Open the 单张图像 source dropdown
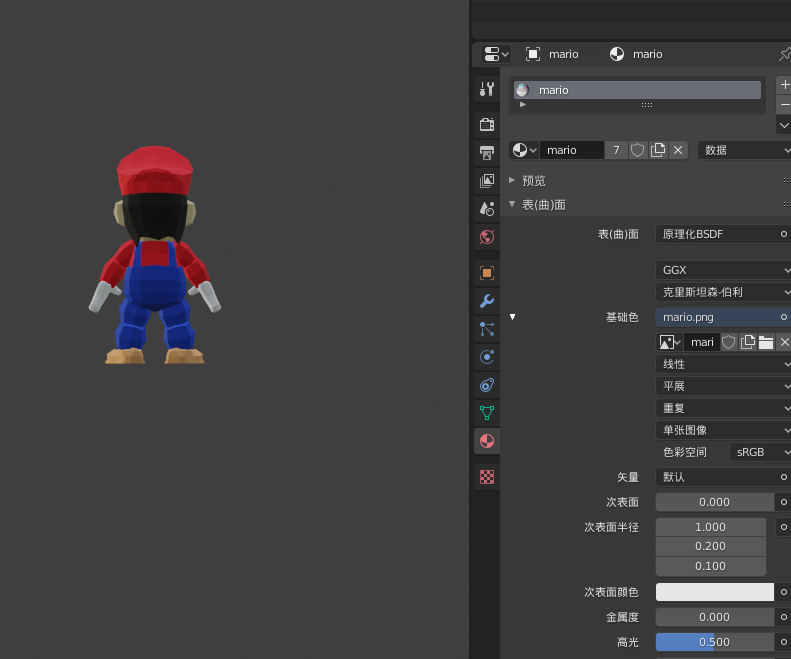 coord(723,430)
